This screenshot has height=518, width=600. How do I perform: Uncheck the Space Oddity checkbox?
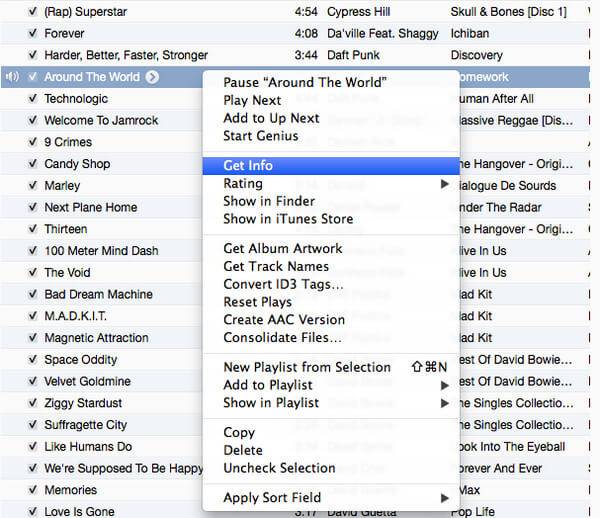pyautogui.click(x=33, y=360)
